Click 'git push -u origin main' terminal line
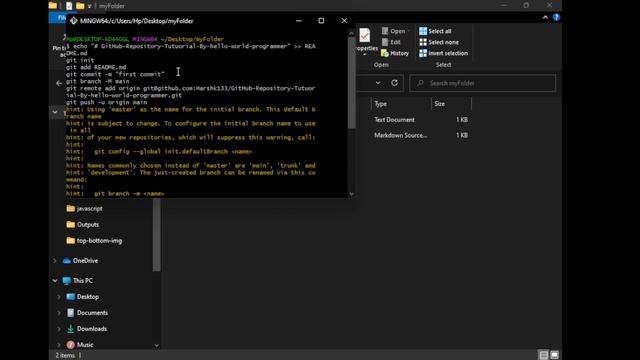Screen dimensions: 640x360 [107, 102]
